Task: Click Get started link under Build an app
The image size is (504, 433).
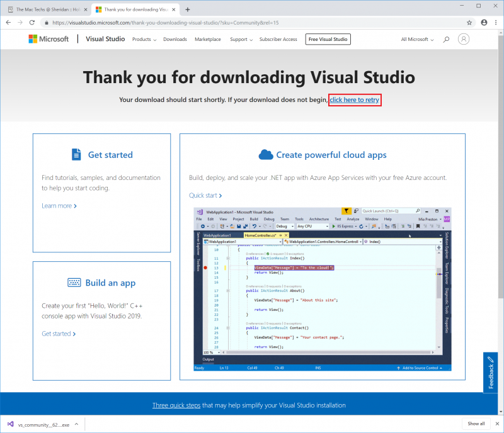Action: point(59,334)
